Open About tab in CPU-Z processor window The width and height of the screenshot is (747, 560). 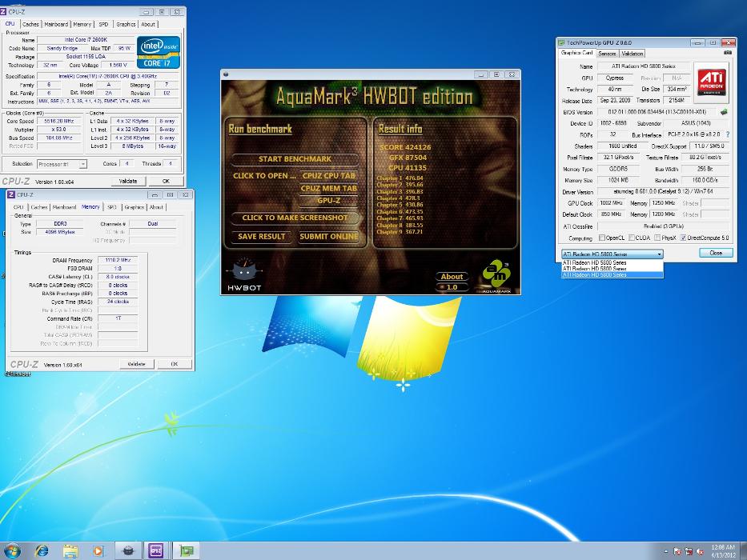pos(148,24)
